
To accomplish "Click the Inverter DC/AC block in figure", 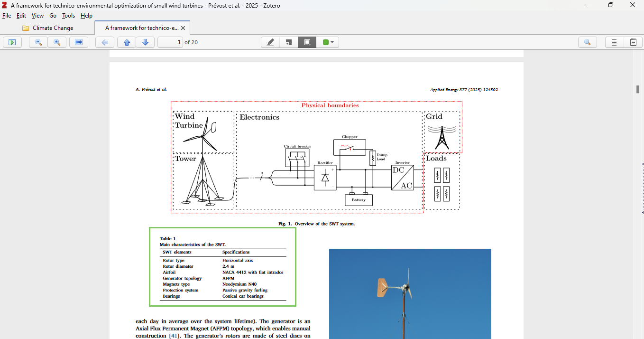I will point(403,178).
